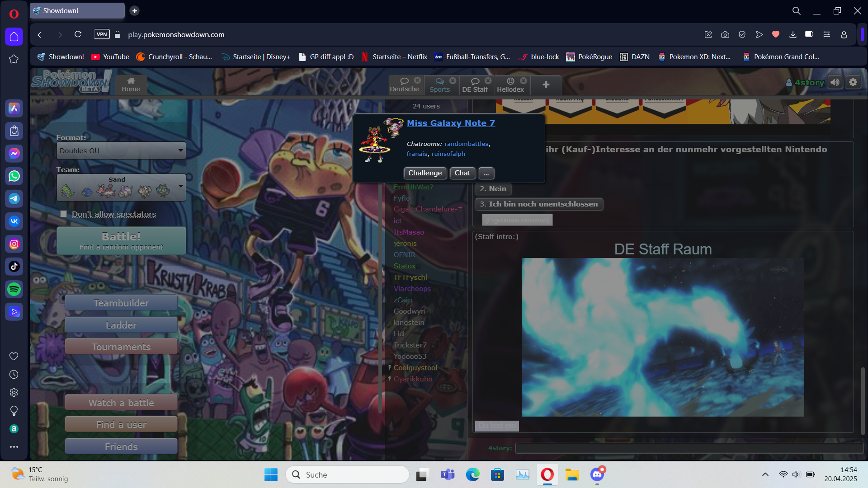Open browser downloads icon

[x=793, y=34]
